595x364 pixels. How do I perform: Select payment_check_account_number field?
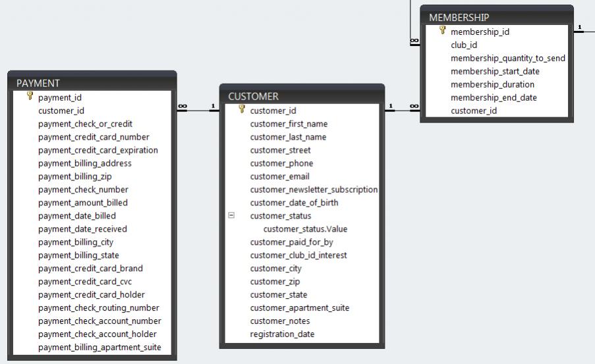(x=99, y=321)
